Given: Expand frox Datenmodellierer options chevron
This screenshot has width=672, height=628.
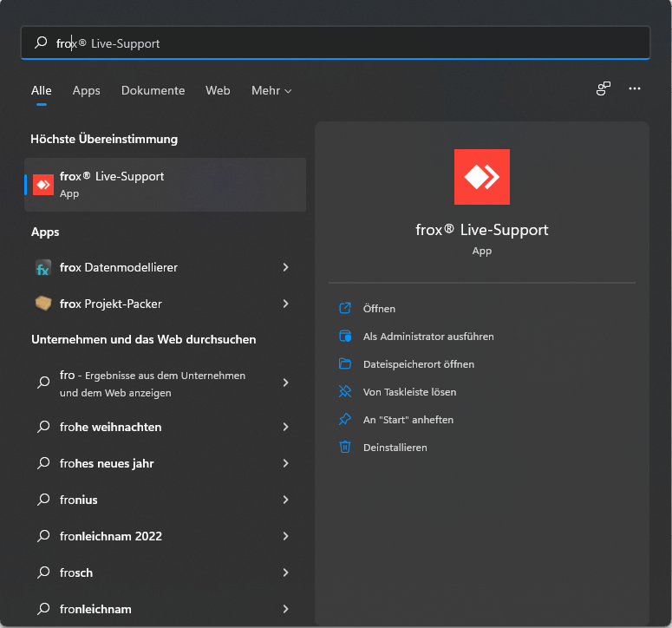Looking at the screenshot, I should click(285, 268).
